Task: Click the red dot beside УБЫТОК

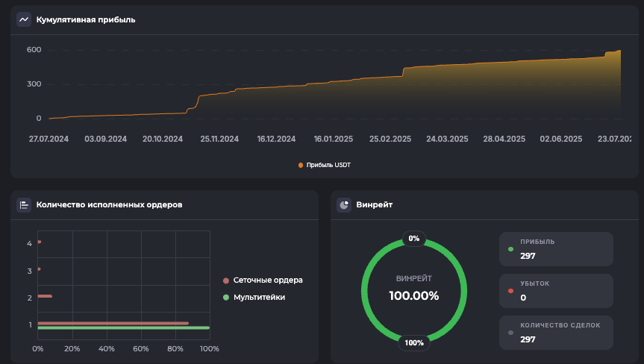Action: tap(510, 291)
